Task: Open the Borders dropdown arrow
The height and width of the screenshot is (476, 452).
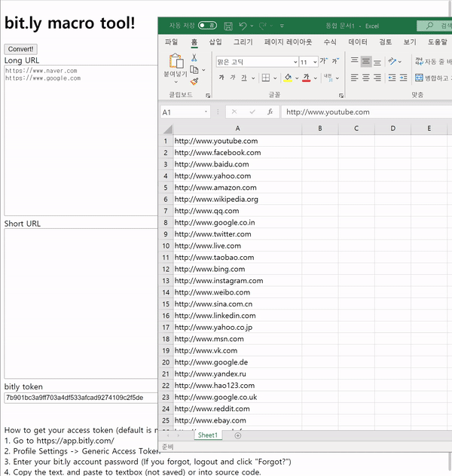Action: [275, 78]
